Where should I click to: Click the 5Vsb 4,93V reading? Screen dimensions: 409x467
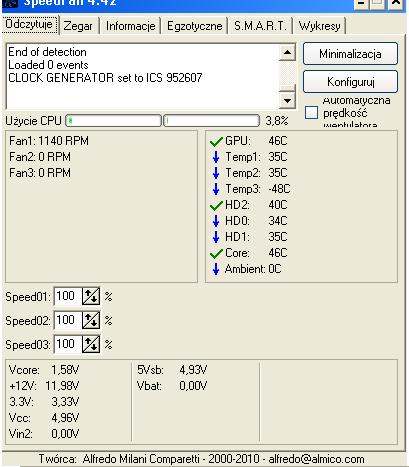172,370
